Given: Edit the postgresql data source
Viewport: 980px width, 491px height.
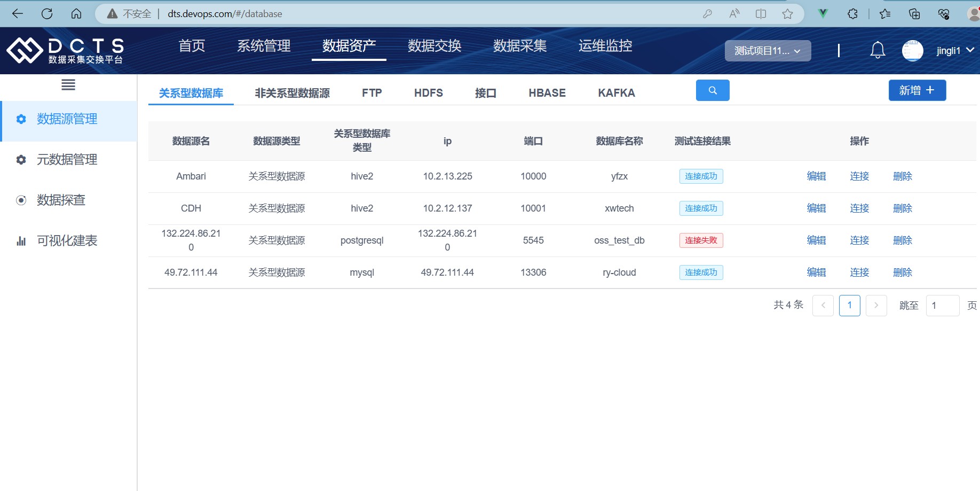Looking at the screenshot, I should 816,240.
